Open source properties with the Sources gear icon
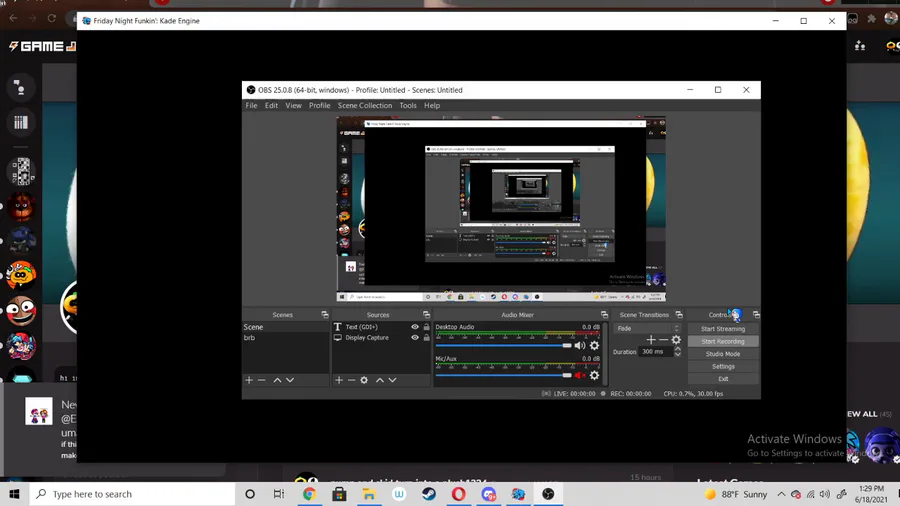This screenshot has width=900, height=506. [364, 380]
